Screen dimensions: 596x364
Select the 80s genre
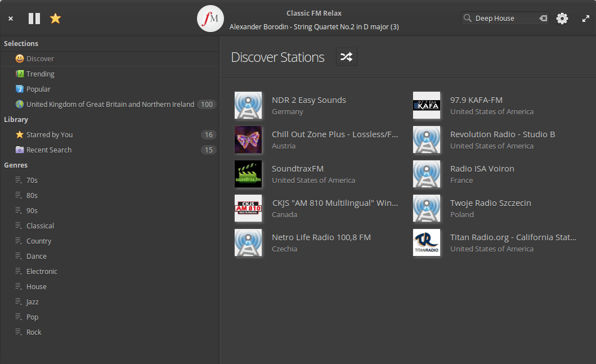(110, 195)
